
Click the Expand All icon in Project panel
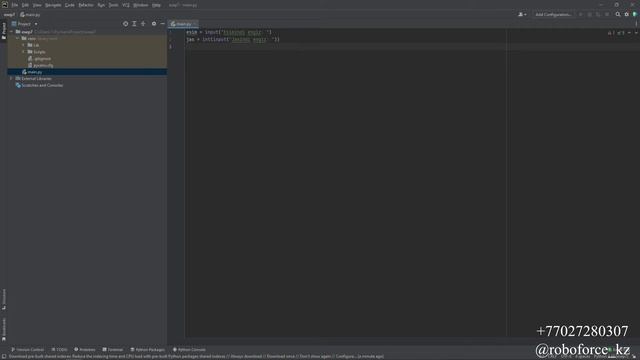click(134, 24)
